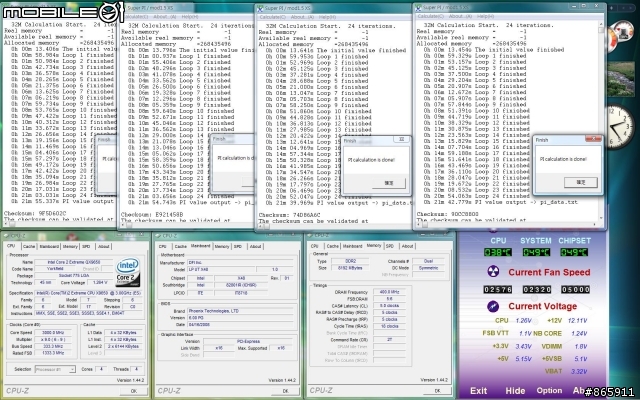Select Cache tab in CPU-Z Mainboard window
Screen dimensions: 640x400
pos(180,247)
